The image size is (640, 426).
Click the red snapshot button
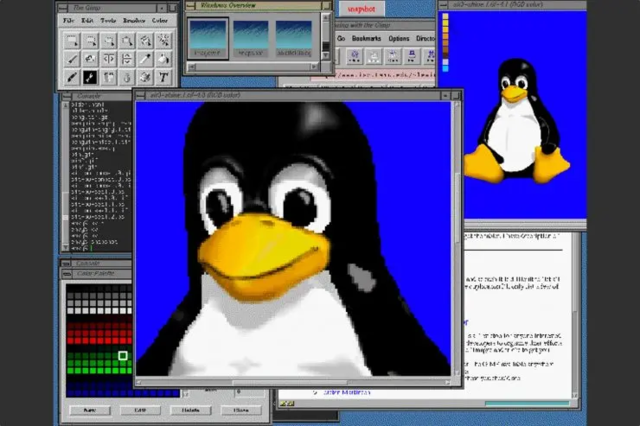click(x=361, y=9)
